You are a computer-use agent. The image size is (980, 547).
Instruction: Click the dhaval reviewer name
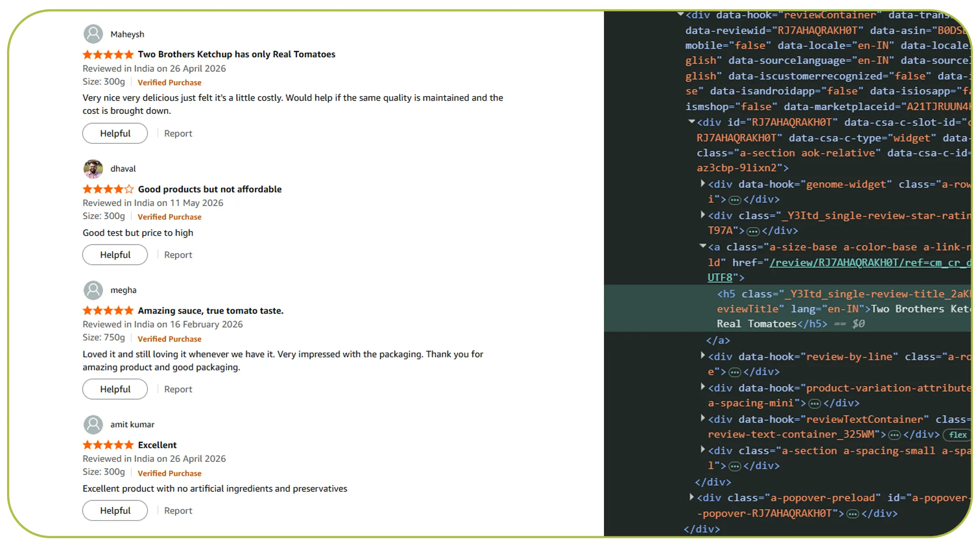[x=123, y=169]
